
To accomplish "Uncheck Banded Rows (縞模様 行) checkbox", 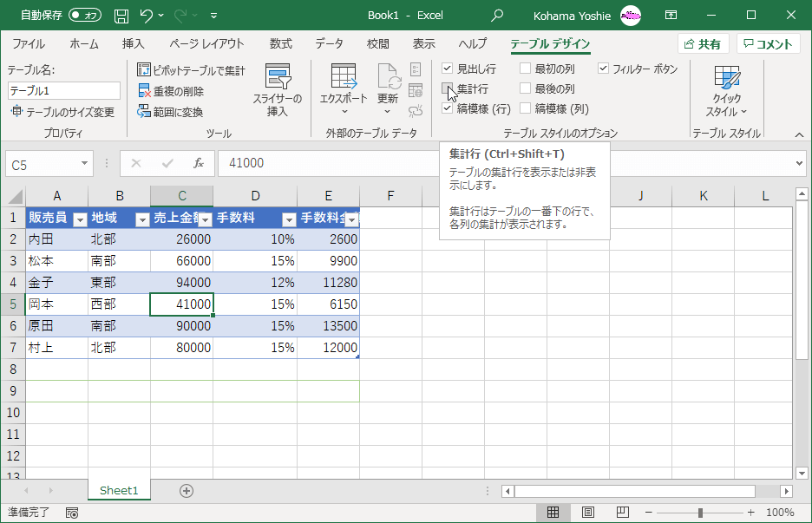I will tap(448, 108).
